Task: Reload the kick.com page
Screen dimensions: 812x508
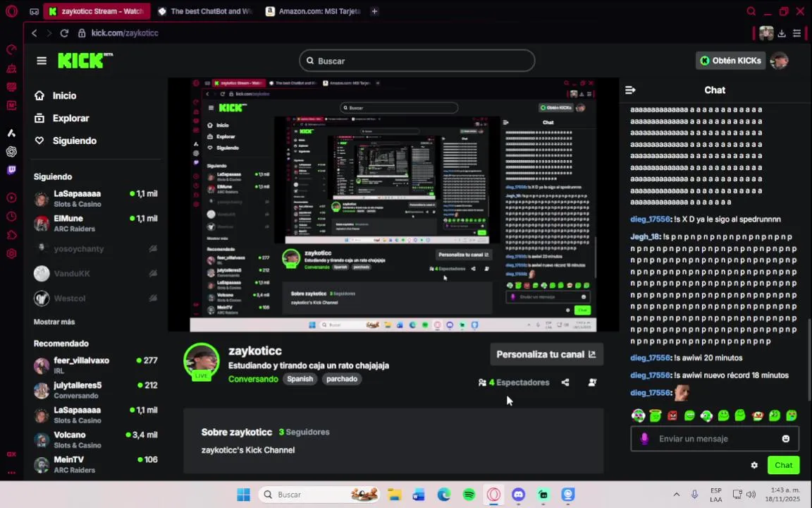Action: (64, 33)
